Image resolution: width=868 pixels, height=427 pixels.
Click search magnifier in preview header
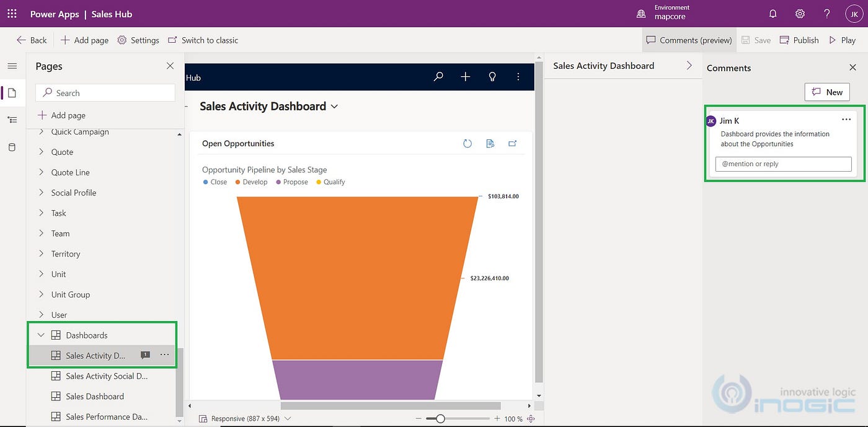(x=438, y=77)
